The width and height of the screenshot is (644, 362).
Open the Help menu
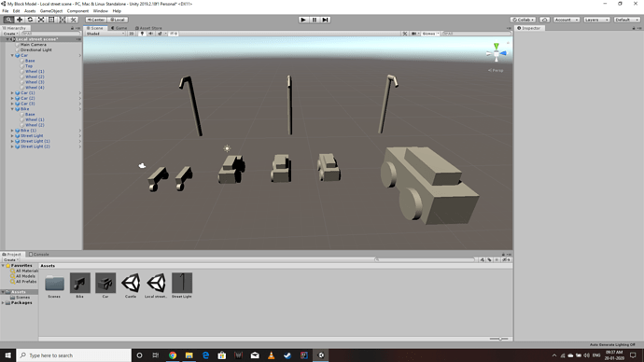[117, 11]
